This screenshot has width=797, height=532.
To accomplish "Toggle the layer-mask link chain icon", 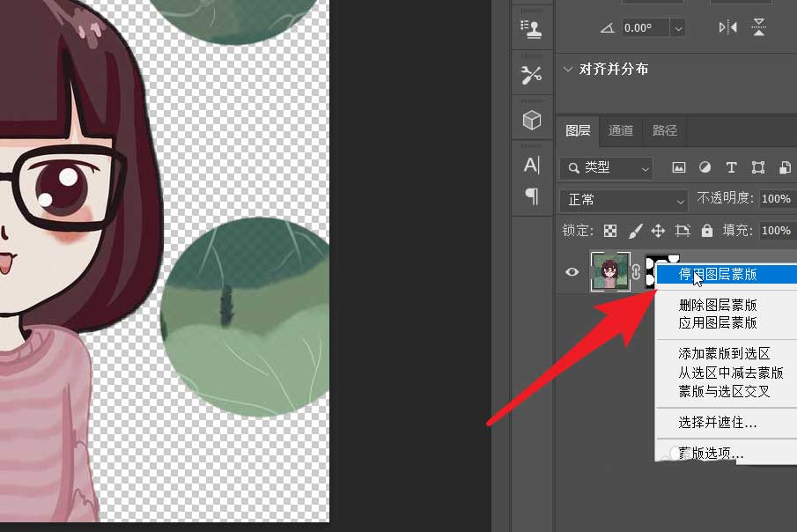I will pos(637,272).
